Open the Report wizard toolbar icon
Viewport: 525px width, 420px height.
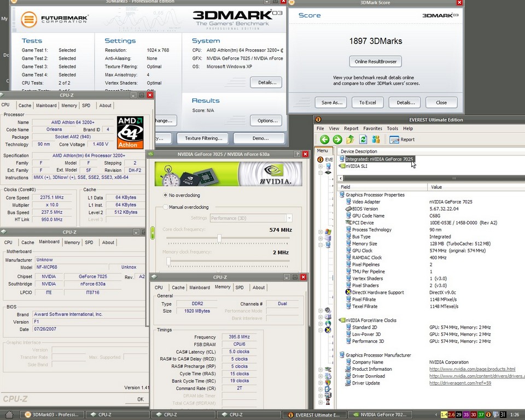[402, 139]
